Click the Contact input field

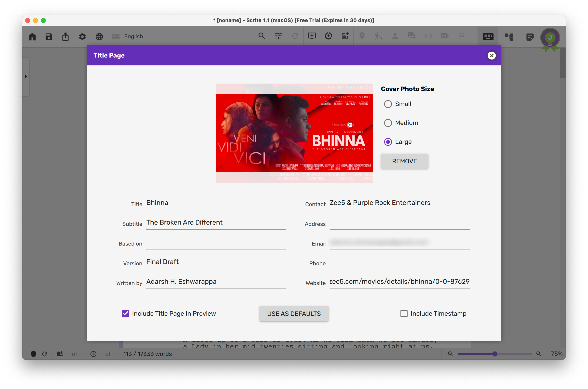tap(400, 203)
